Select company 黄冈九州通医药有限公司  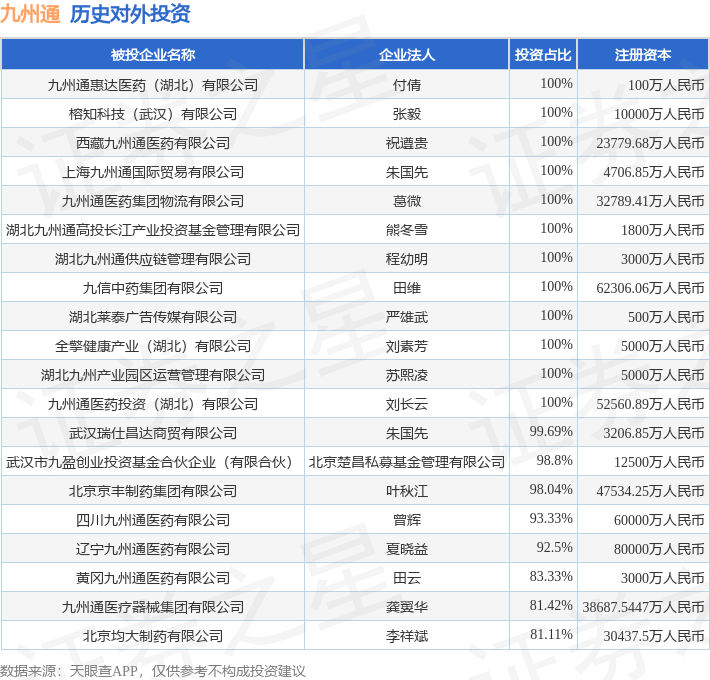[153, 577]
